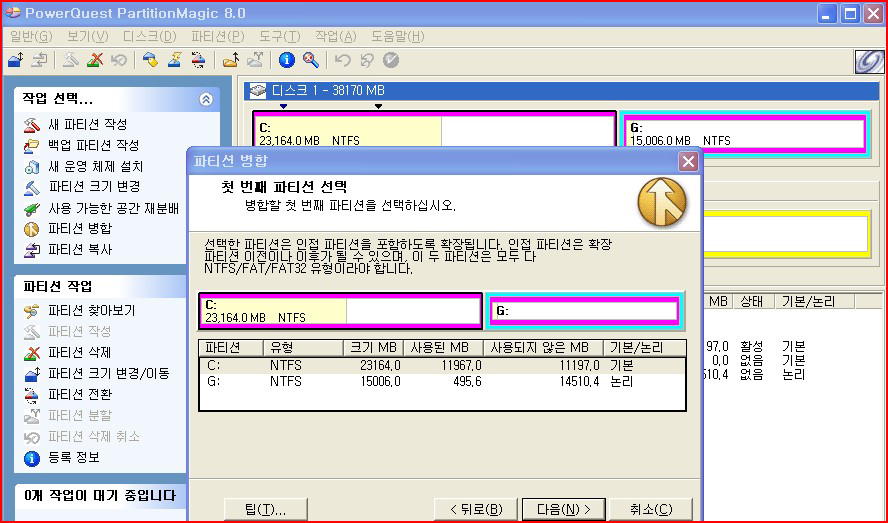The width and height of the screenshot is (888, 523).
Task: Click the 취소(C) cancel button
Action: tap(651, 509)
